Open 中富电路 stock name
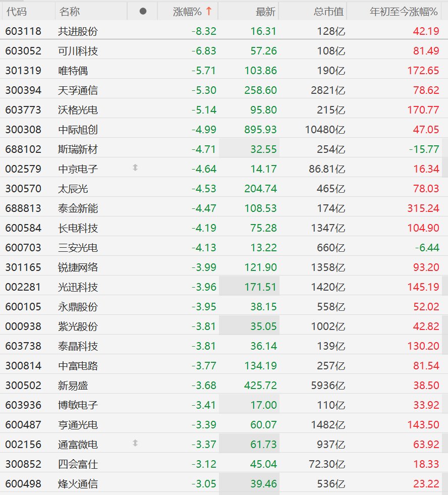 click(x=78, y=365)
